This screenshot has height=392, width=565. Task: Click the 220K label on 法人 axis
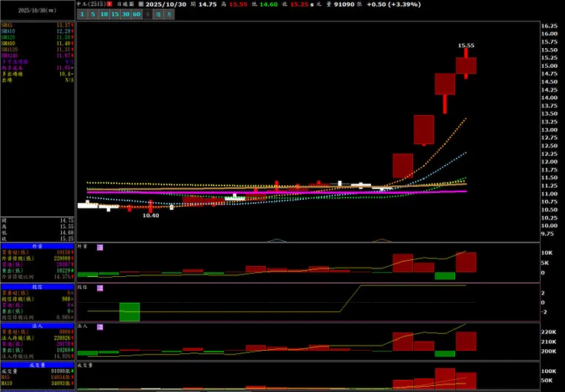(549, 332)
